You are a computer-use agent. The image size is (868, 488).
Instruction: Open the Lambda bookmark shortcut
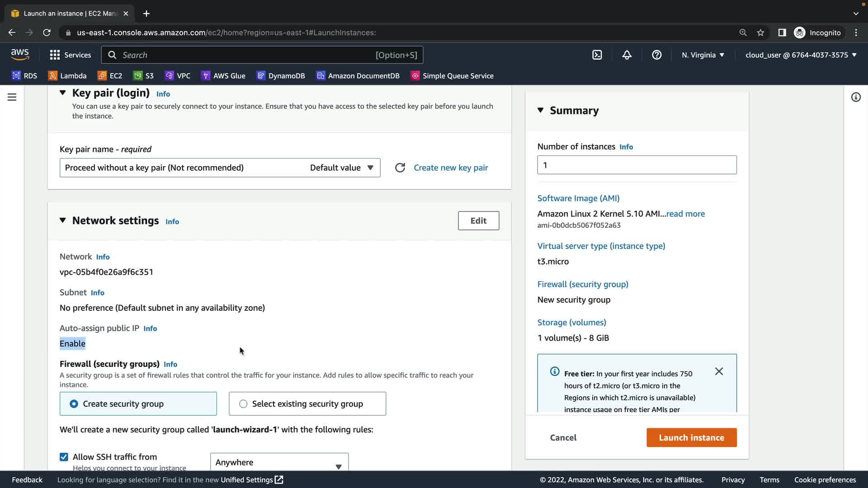[x=67, y=76]
